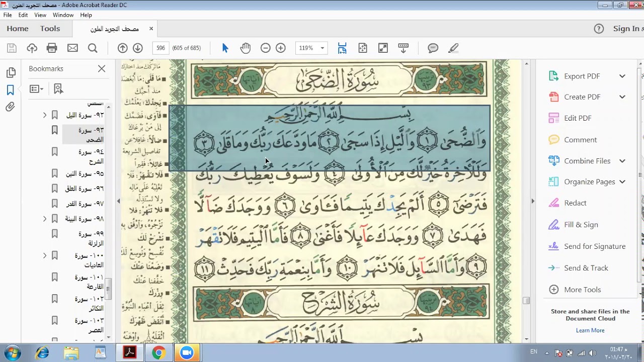Zoom out with minus button

coord(265,48)
